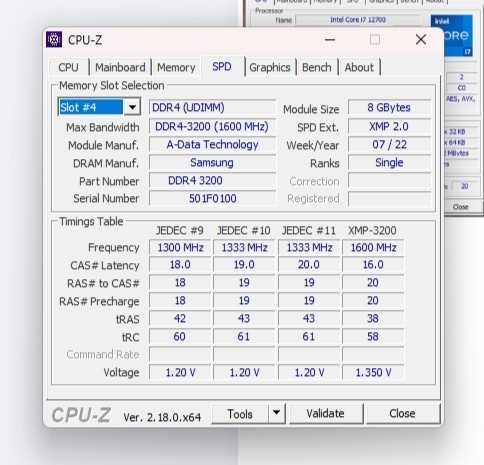Click the XMP 2.0 SPD Ext. value
The height and width of the screenshot is (465, 484).
pos(389,126)
